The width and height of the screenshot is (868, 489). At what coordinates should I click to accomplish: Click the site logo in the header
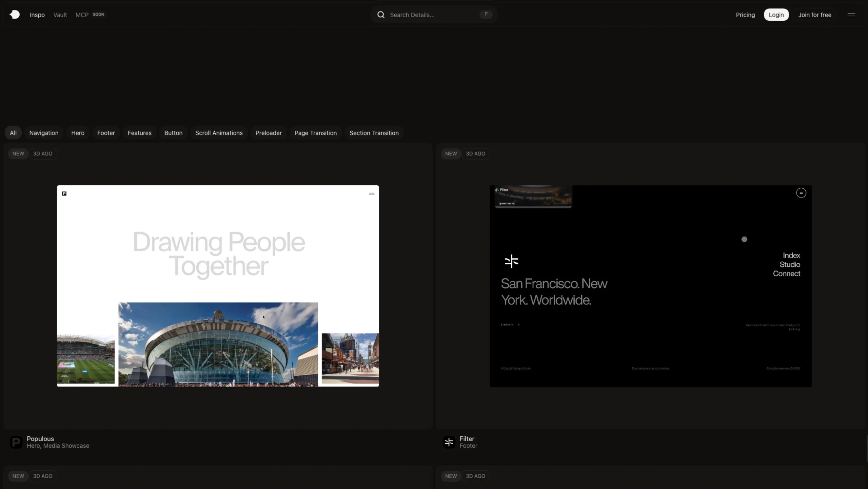(15, 15)
